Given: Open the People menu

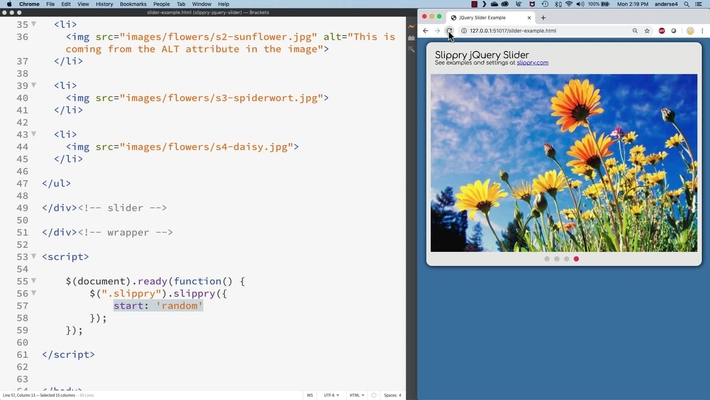Looking at the screenshot, I should tap(162, 4).
